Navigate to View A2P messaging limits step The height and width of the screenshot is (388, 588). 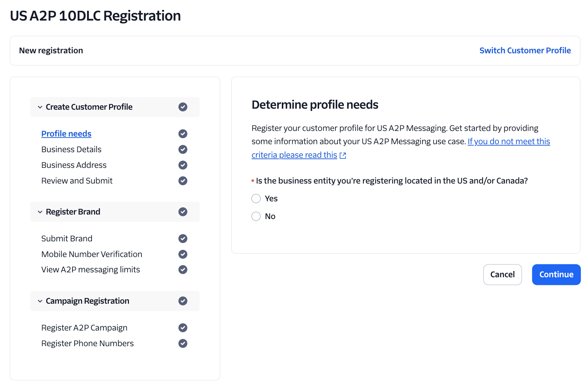click(91, 269)
